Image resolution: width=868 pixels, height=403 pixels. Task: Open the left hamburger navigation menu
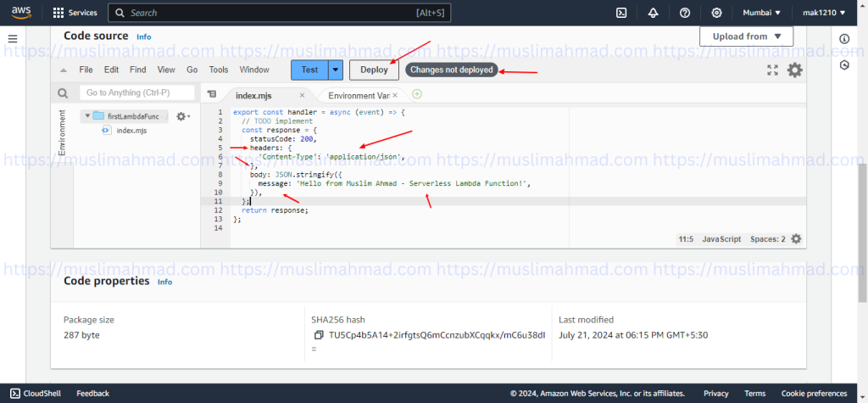pos(13,39)
